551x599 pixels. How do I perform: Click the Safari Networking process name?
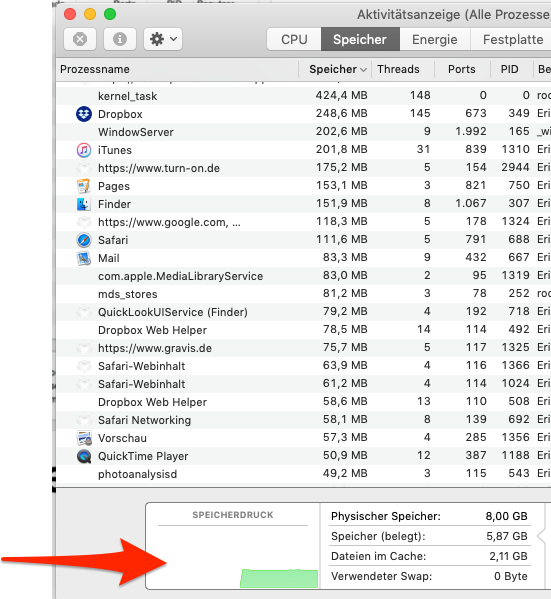click(x=144, y=420)
